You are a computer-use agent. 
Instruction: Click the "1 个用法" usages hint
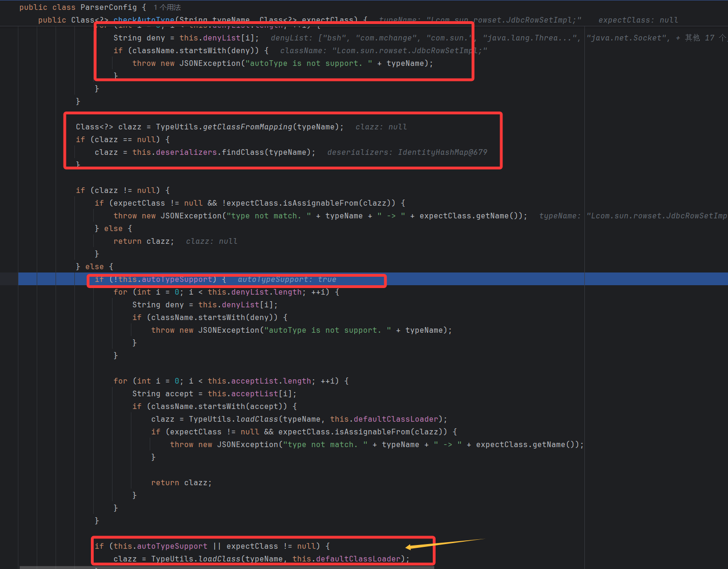(167, 8)
